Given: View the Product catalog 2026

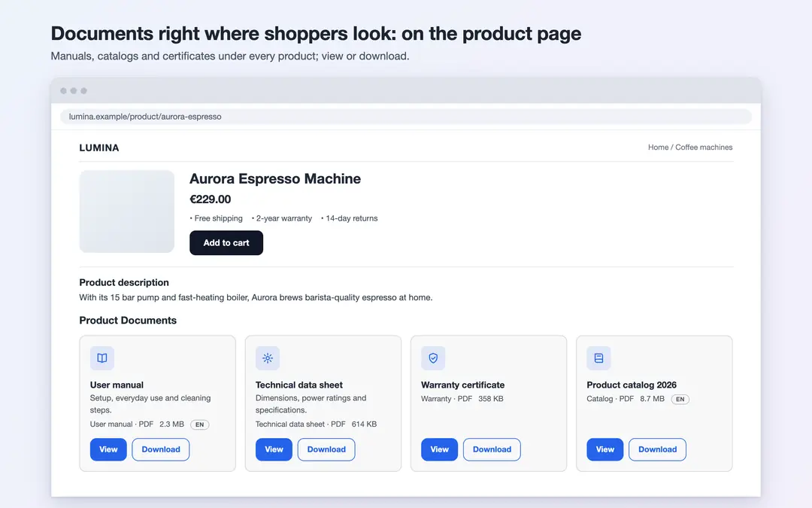Looking at the screenshot, I should (x=604, y=449).
